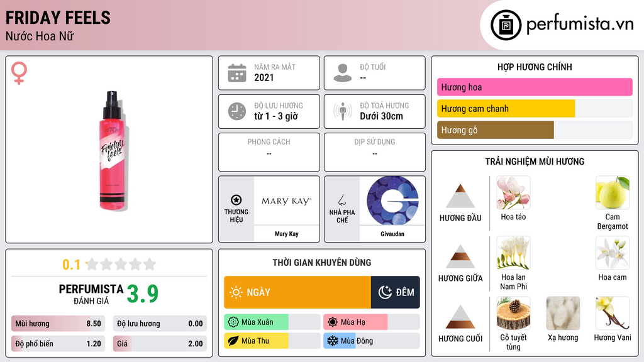Click the calendar icon beside Năm ra mắt
This screenshot has height=362, width=644.
(x=237, y=73)
